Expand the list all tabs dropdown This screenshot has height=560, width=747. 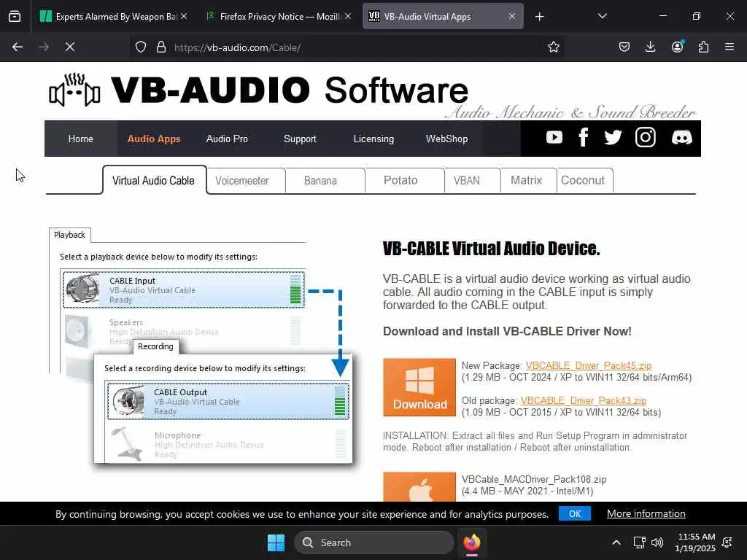(602, 17)
